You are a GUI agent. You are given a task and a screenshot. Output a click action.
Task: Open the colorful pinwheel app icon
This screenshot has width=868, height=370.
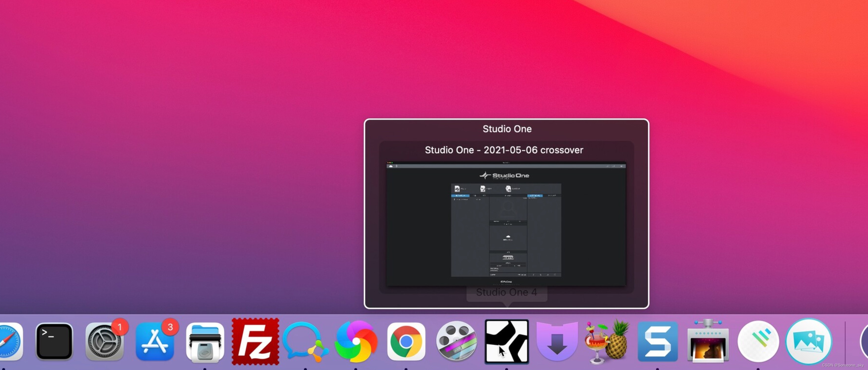tap(356, 341)
